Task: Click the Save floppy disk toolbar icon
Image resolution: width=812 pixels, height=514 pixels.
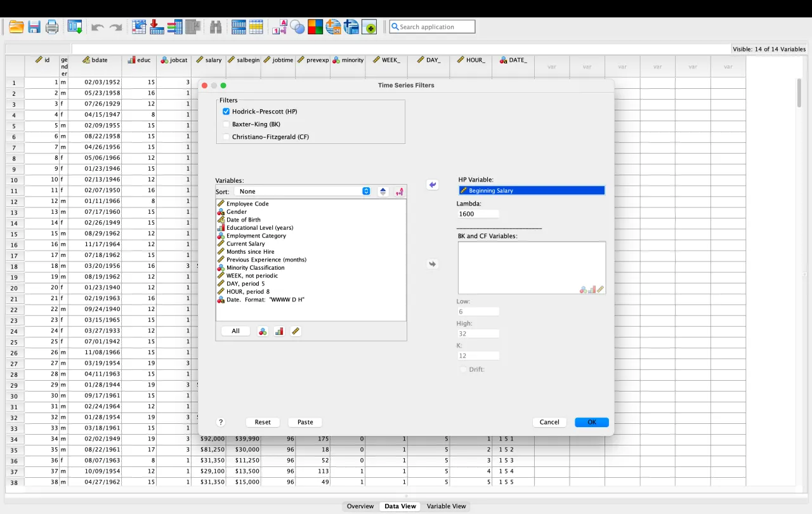Action: (x=34, y=27)
